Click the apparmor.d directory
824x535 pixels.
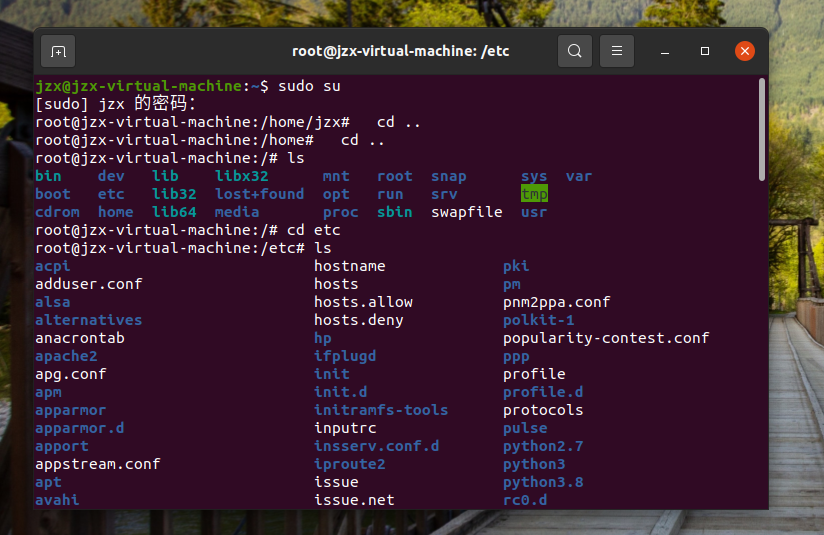[80, 428]
